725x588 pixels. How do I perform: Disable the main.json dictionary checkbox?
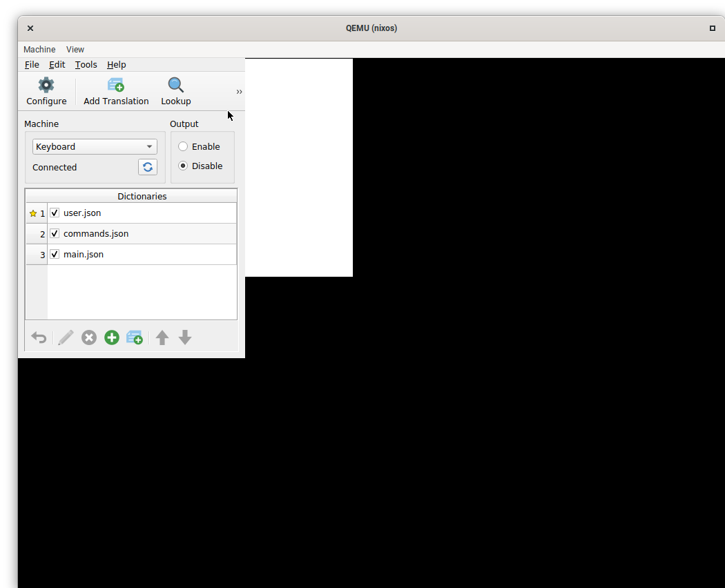[55, 255]
